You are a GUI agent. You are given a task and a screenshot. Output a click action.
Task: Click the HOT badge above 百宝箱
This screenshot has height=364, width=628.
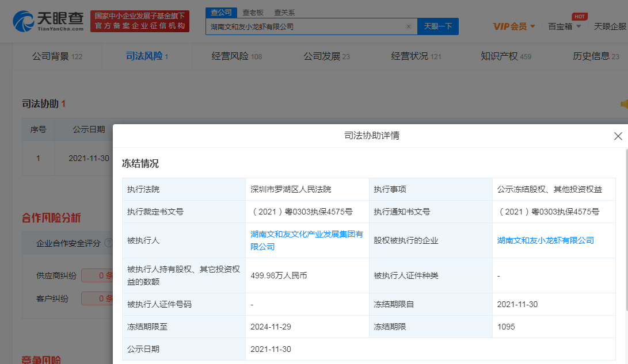(x=580, y=17)
